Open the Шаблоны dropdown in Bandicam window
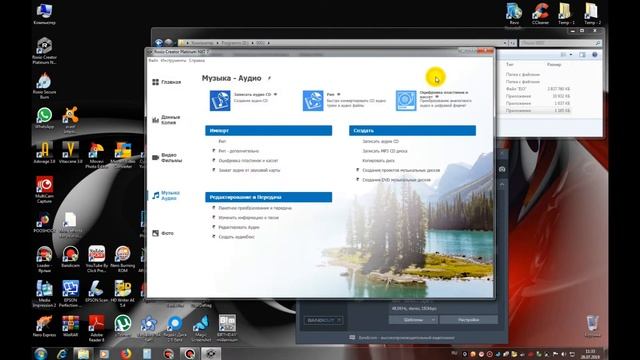This screenshot has height=360, width=640. (x=413, y=320)
